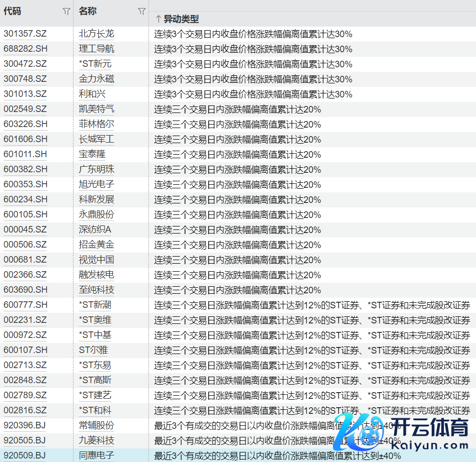Open filter icon in 代码 column header

[x=66, y=12]
